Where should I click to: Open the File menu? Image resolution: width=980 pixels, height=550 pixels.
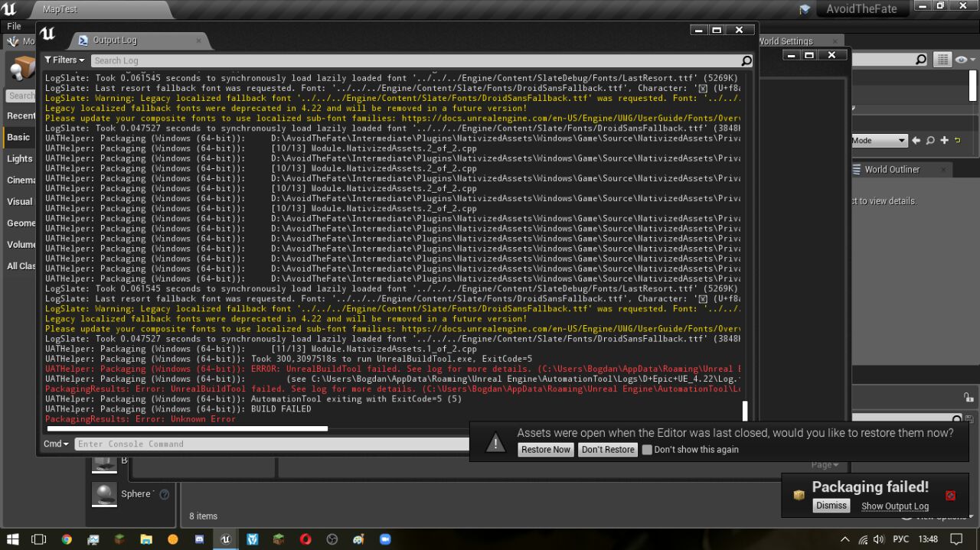[14, 26]
